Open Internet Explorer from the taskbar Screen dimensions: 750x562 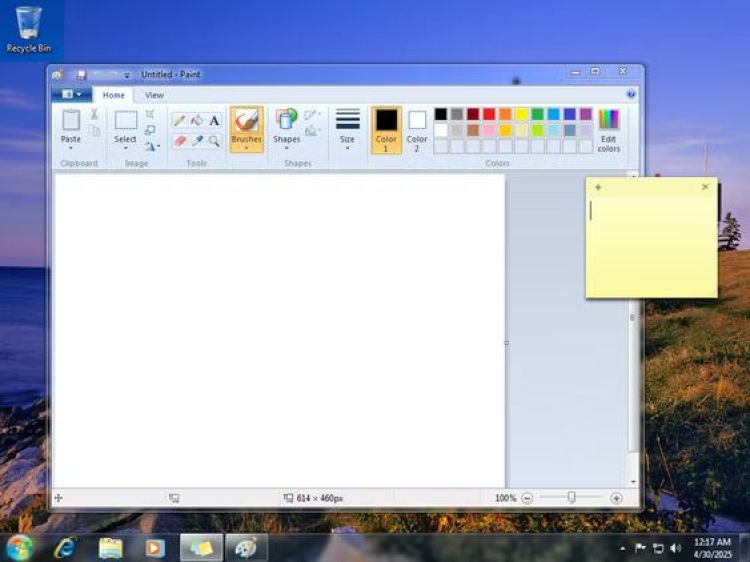[x=66, y=547]
